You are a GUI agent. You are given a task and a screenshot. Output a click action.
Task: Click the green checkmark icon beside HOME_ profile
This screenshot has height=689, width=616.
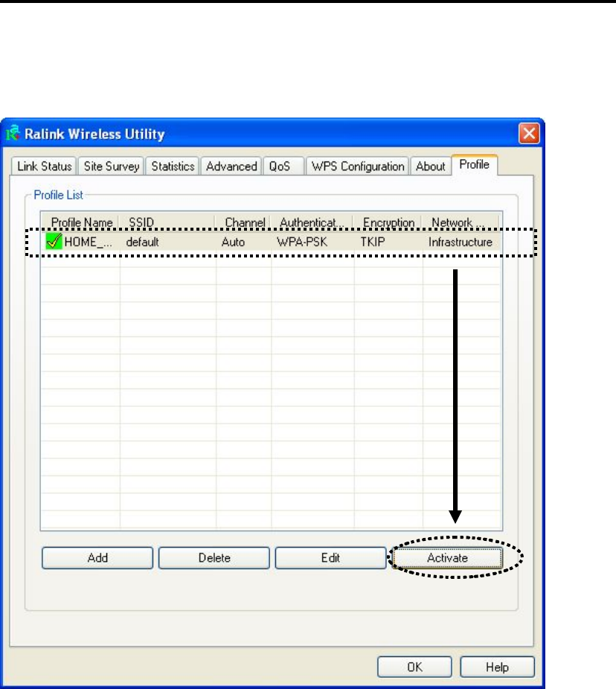click(x=54, y=241)
